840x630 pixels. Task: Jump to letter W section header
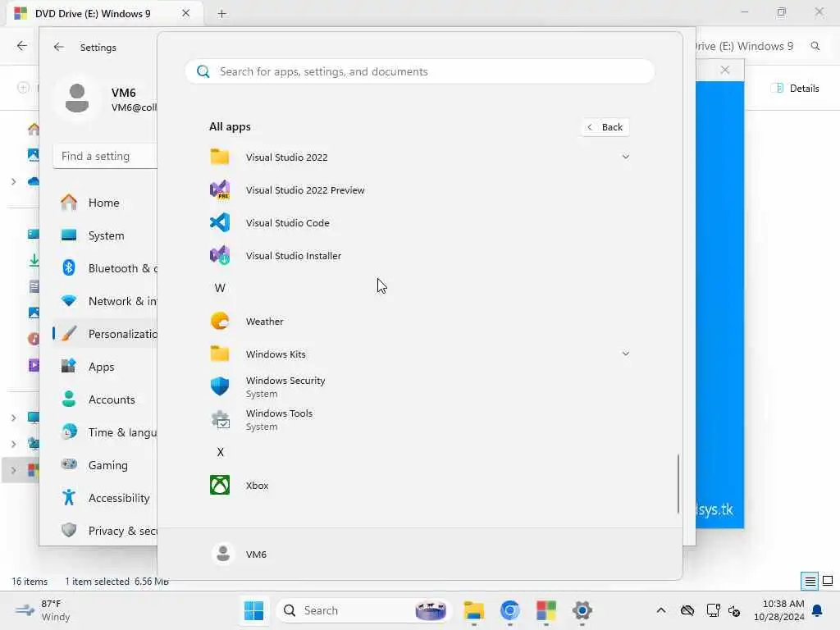[x=220, y=288]
